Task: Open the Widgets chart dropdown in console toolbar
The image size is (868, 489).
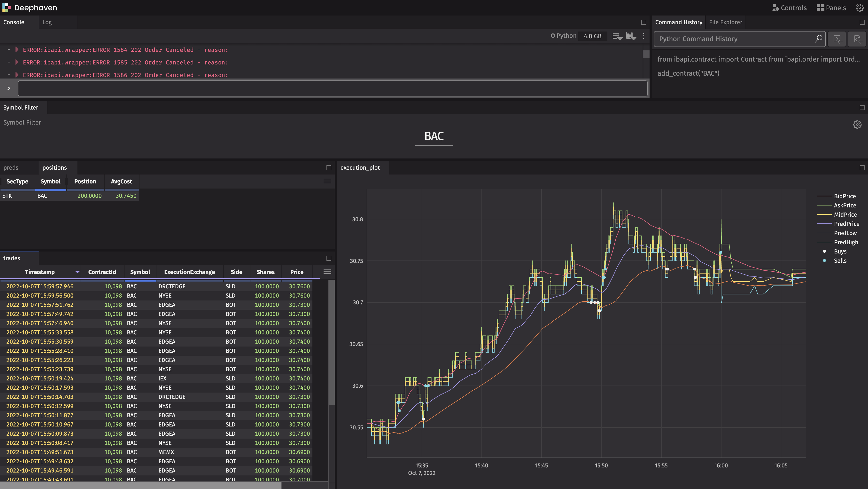Action: point(631,36)
